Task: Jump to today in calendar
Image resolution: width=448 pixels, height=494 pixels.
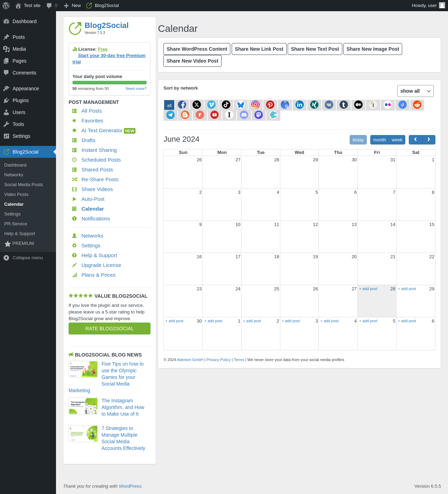Action: pos(358,140)
